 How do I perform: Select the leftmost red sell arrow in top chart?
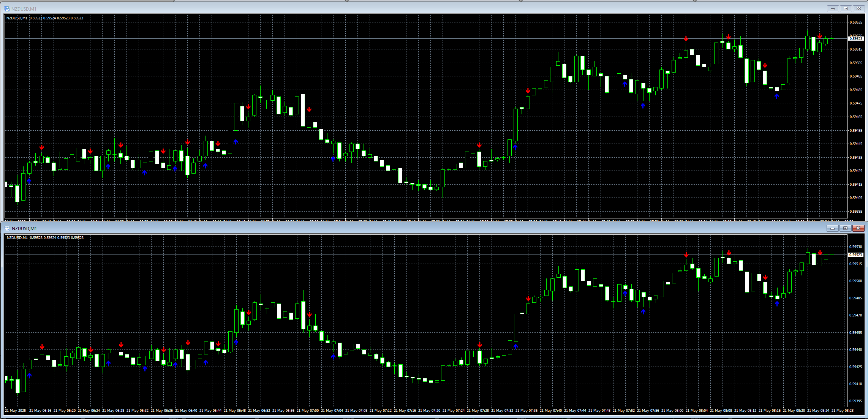pyautogui.click(x=42, y=147)
